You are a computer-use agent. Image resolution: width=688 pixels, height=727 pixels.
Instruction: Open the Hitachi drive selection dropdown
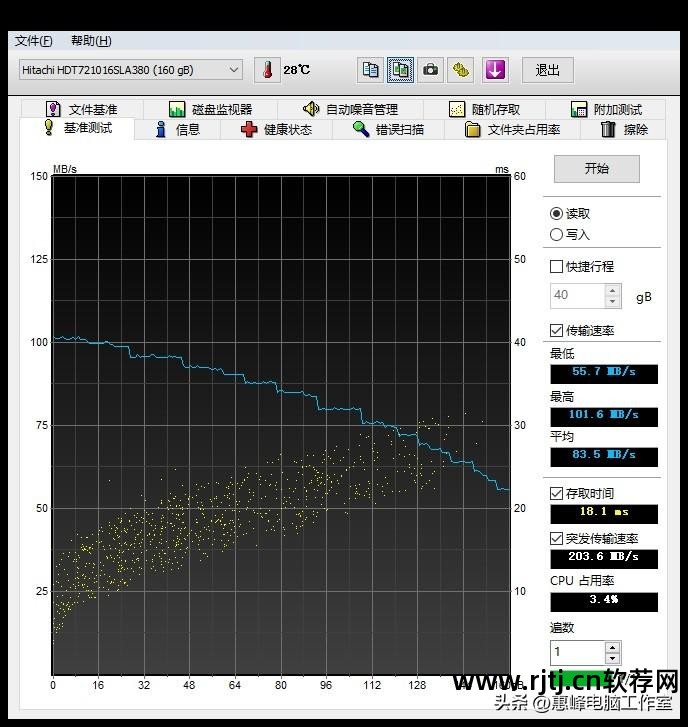pos(131,70)
